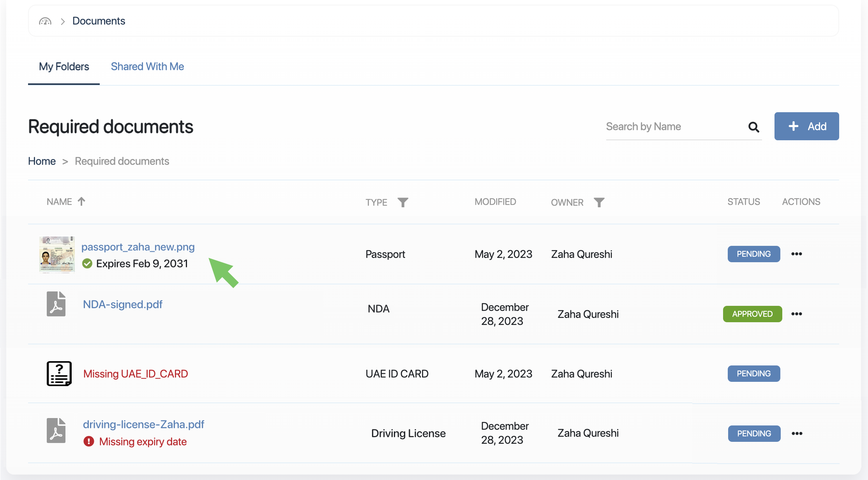
Task: Open the driving-license-Zaha.pdf link
Action: (143, 424)
